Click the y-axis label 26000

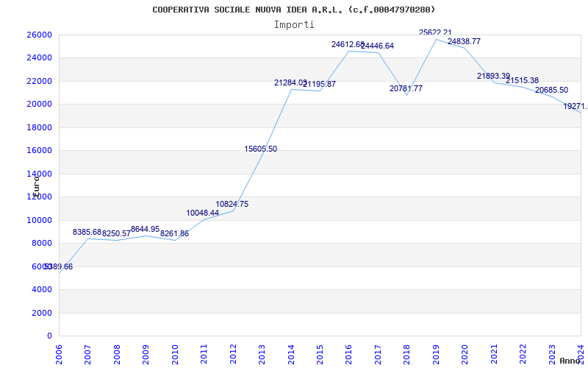39,35
